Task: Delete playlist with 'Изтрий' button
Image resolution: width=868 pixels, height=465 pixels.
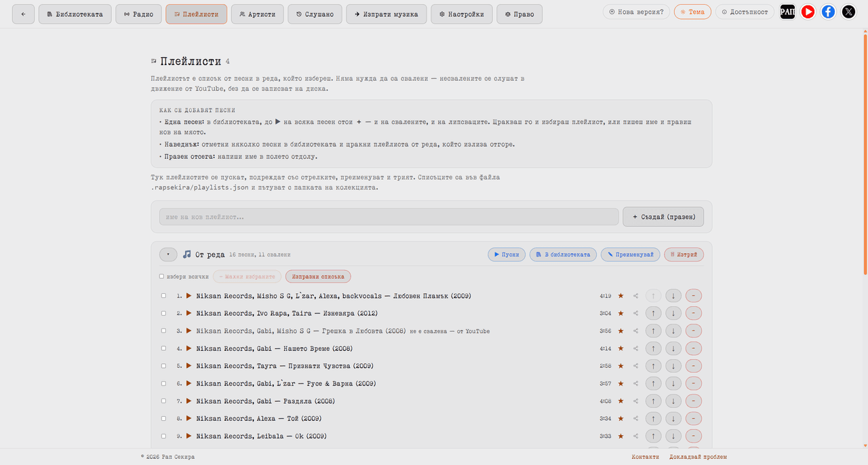Action: 684,255
